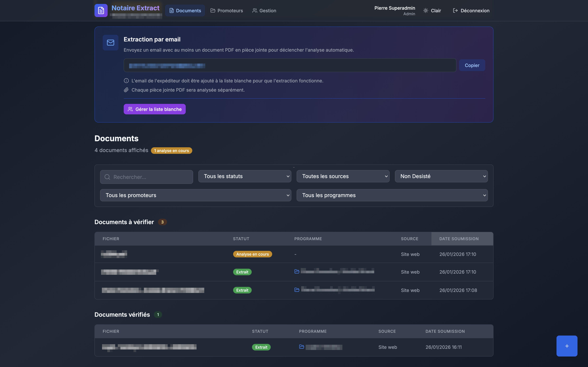Click Gérer la liste blanche button
The height and width of the screenshot is (367, 588).
click(x=155, y=109)
